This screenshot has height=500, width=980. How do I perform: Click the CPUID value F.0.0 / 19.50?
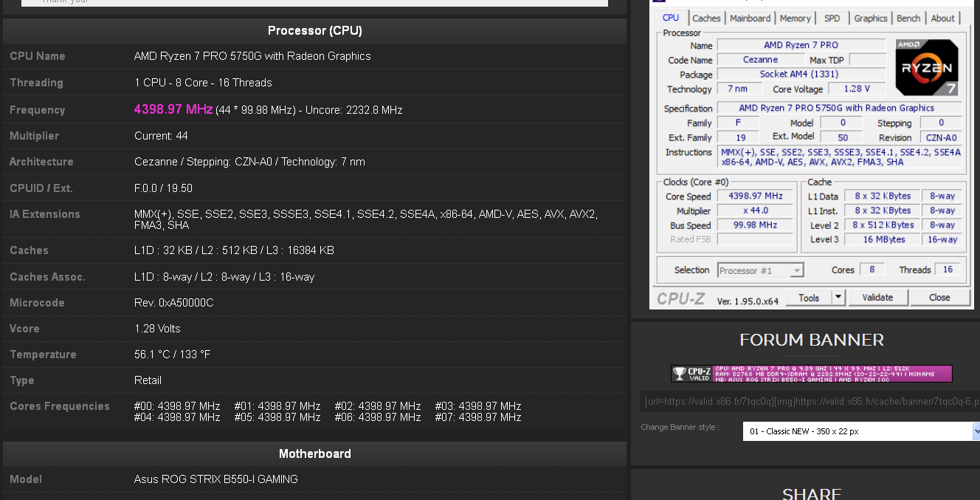tap(163, 188)
